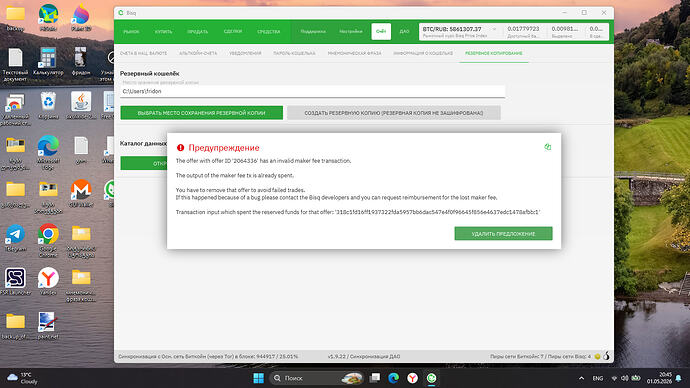The width and height of the screenshot is (690, 388).
Task: Open the Удалённый рабочий стол Chrome shortcut
Action: (15, 109)
